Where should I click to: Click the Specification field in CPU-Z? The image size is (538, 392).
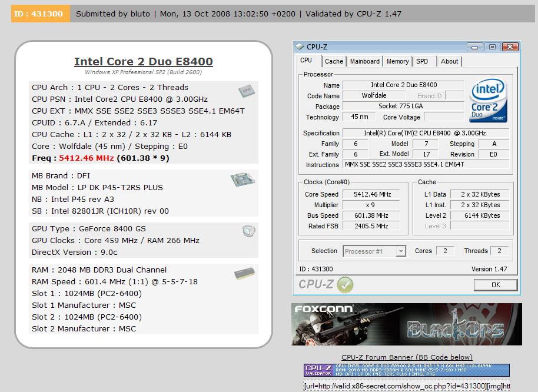pyautogui.click(x=426, y=133)
